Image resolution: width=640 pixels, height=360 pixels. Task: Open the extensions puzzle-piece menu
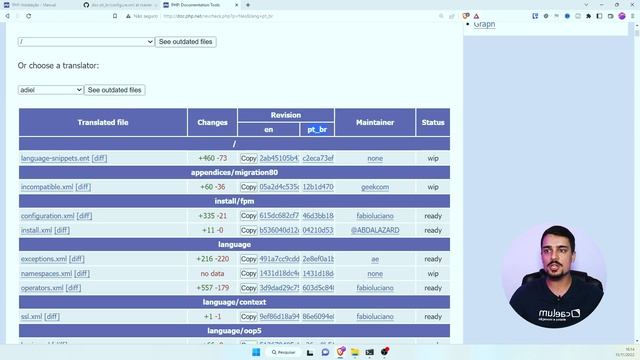[x=588, y=16]
